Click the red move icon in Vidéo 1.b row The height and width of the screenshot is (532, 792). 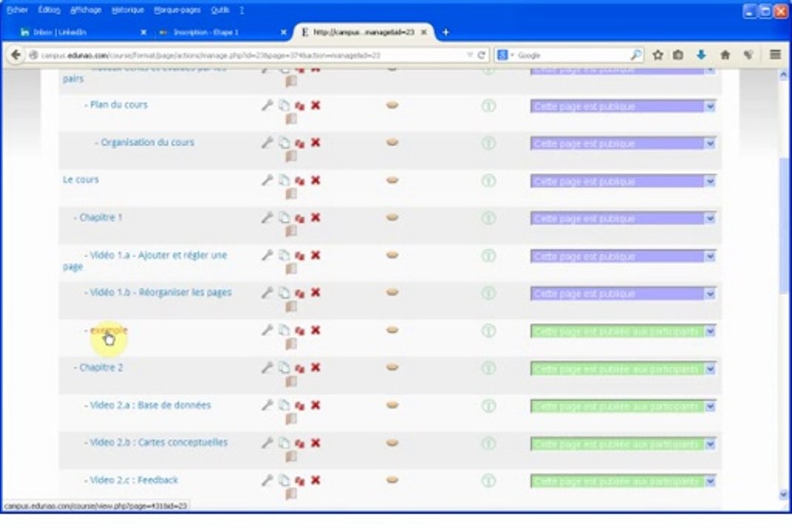(x=299, y=293)
